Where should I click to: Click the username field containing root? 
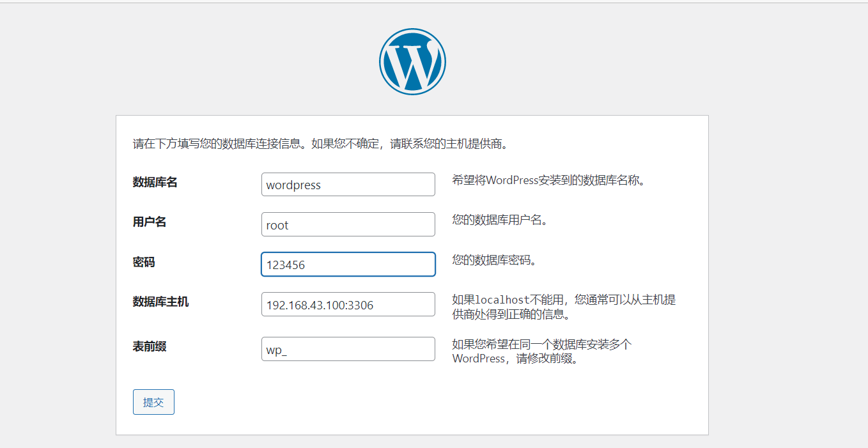pyautogui.click(x=348, y=224)
